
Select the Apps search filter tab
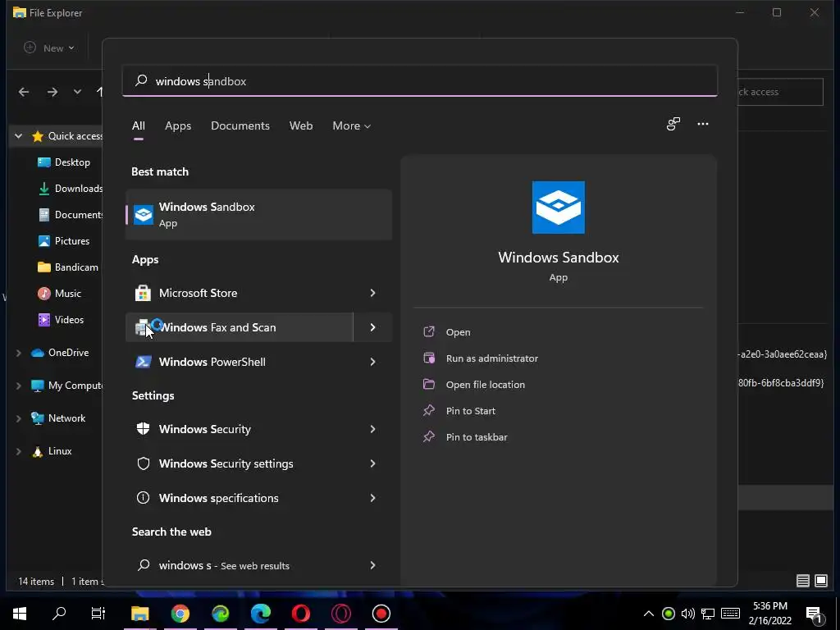coord(178,126)
